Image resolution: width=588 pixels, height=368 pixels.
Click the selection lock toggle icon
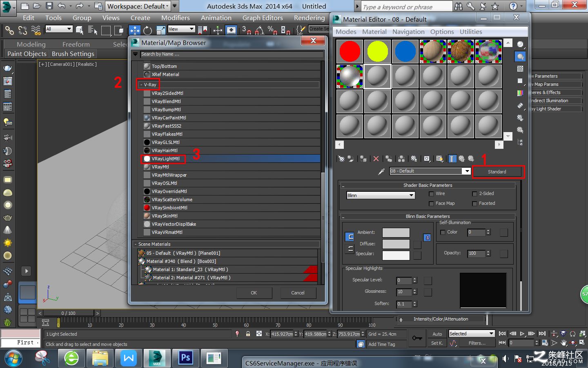(x=248, y=334)
